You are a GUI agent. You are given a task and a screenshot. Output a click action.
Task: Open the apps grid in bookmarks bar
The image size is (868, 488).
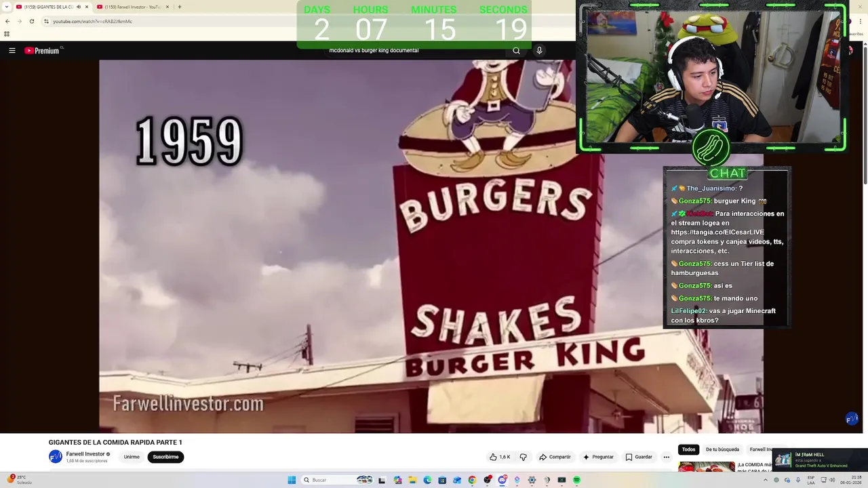(7, 33)
